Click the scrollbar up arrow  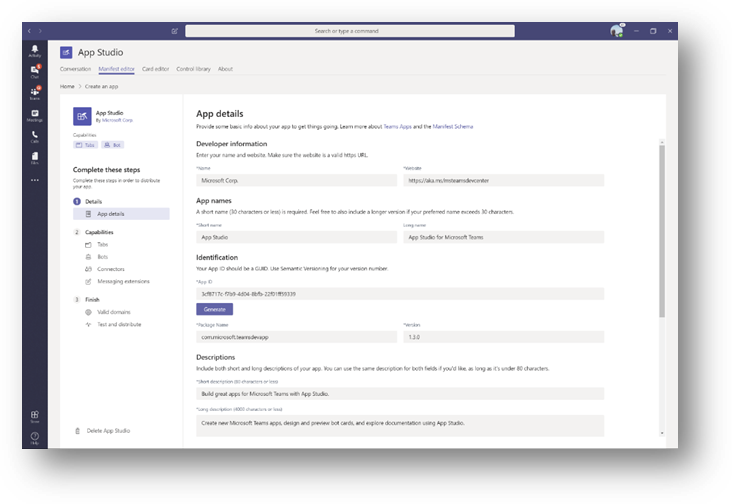[662, 142]
